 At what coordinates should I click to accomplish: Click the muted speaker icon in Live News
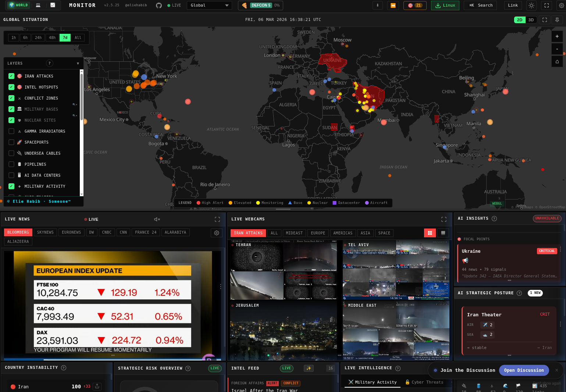[157, 219]
